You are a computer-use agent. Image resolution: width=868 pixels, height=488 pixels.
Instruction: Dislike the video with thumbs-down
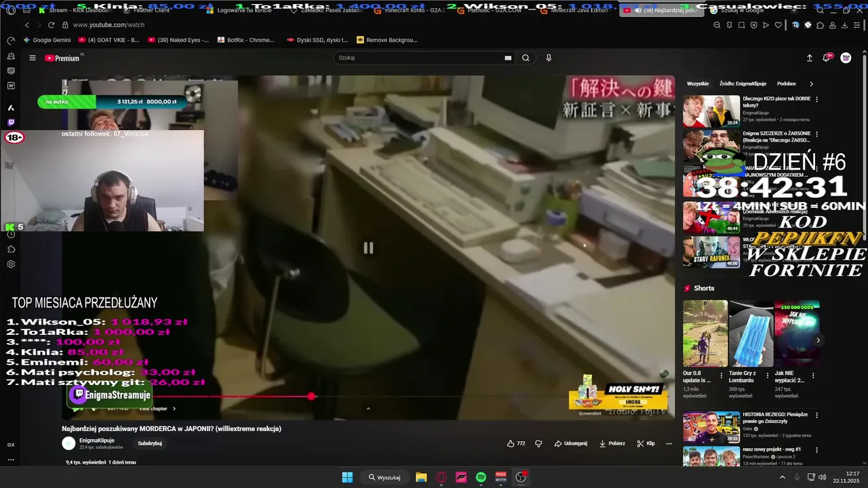pos(538,443)
